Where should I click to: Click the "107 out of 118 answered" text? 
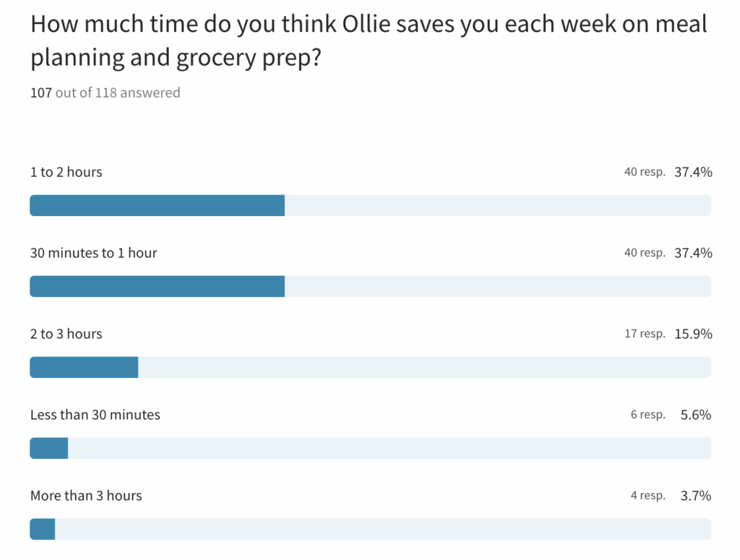point(105,92)
